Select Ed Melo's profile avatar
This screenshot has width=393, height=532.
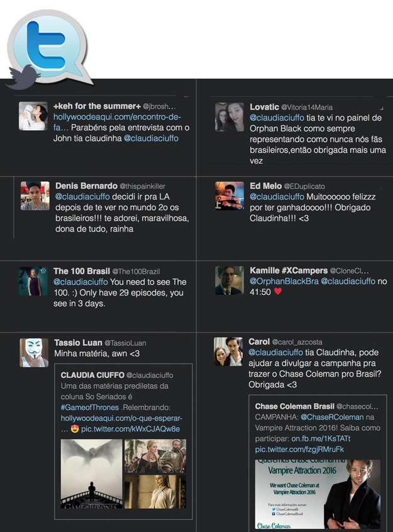230,196
